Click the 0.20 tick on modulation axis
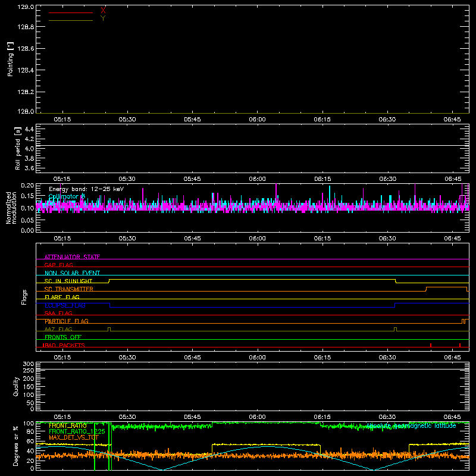The width and height of the screenshot is (476, 476). click(27, 185)
